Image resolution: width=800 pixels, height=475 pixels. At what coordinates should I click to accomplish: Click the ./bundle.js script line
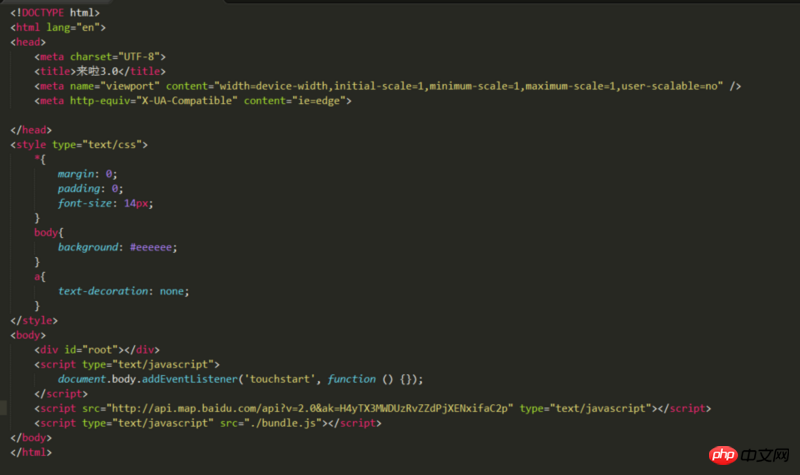point(208,423)
